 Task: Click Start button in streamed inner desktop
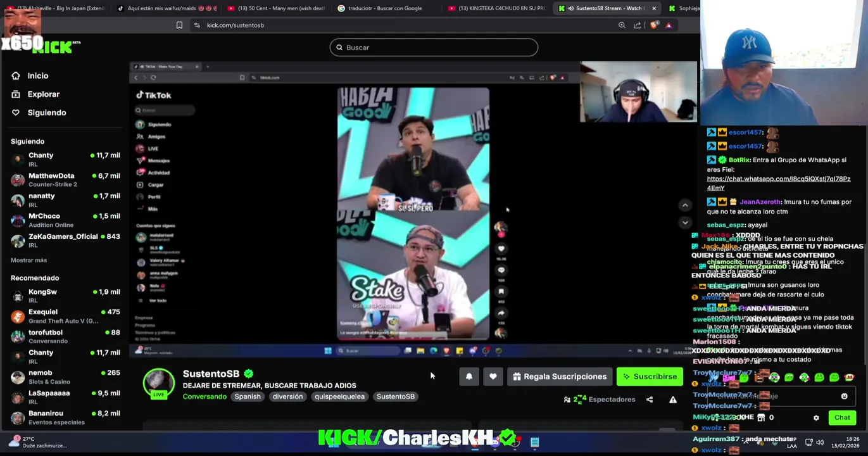point(328,351)
